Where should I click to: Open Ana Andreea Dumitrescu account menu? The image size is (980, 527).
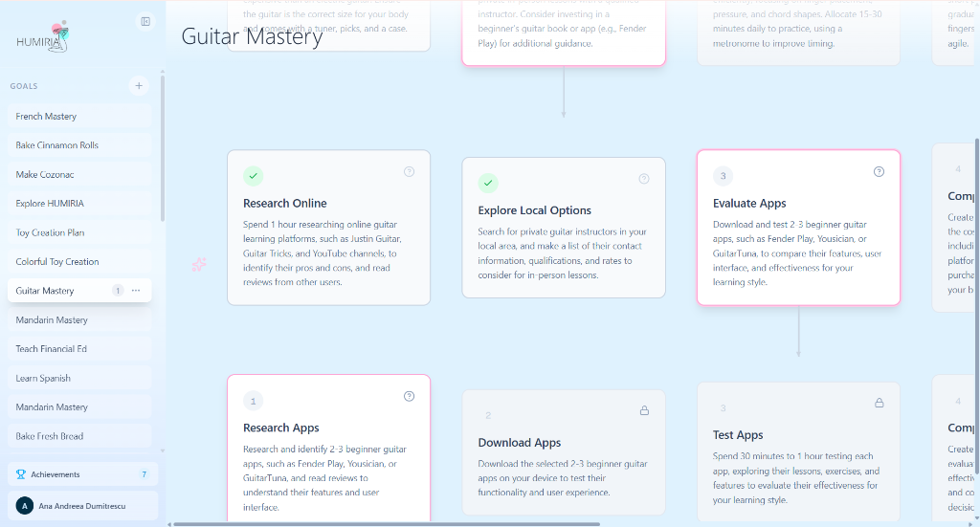click(x=80, y=506)
